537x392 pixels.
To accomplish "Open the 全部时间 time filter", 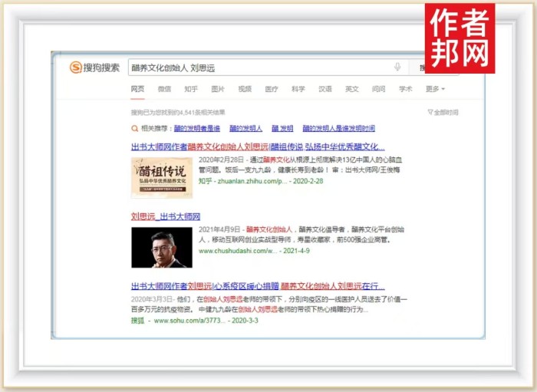I will [x=443, y=113].
